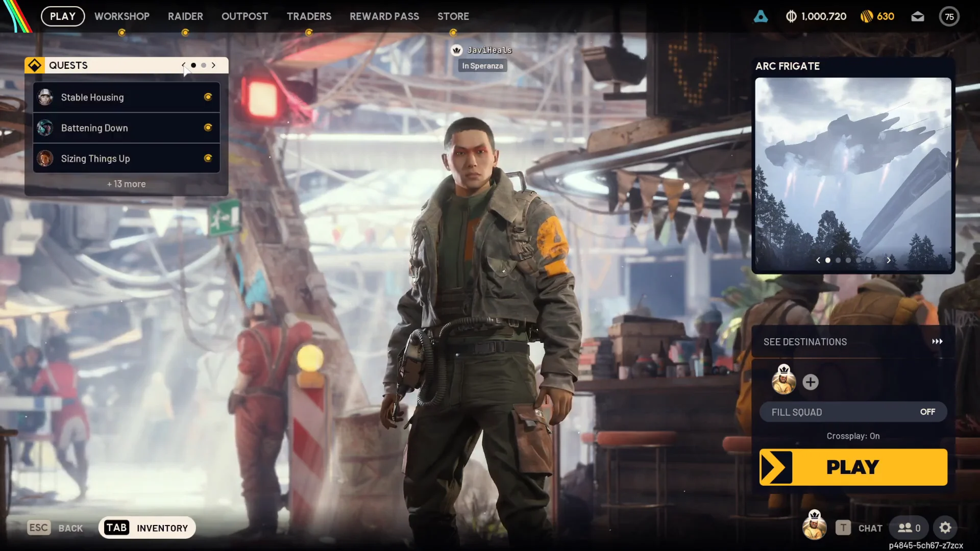The height and width of the screenshot is (551, 980).
Task: Open the Stable Housing quest
Action: pyautogui.click(x=127, y=97)
